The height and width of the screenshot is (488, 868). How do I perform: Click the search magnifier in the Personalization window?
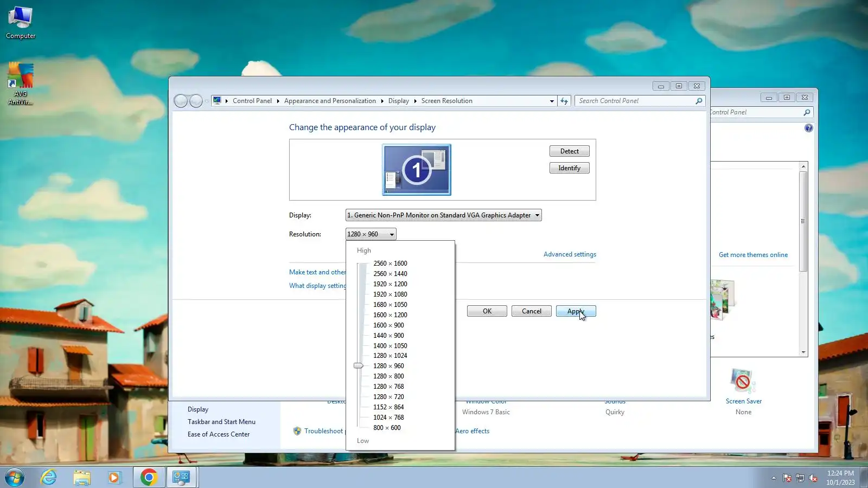[x=807, y=112]
